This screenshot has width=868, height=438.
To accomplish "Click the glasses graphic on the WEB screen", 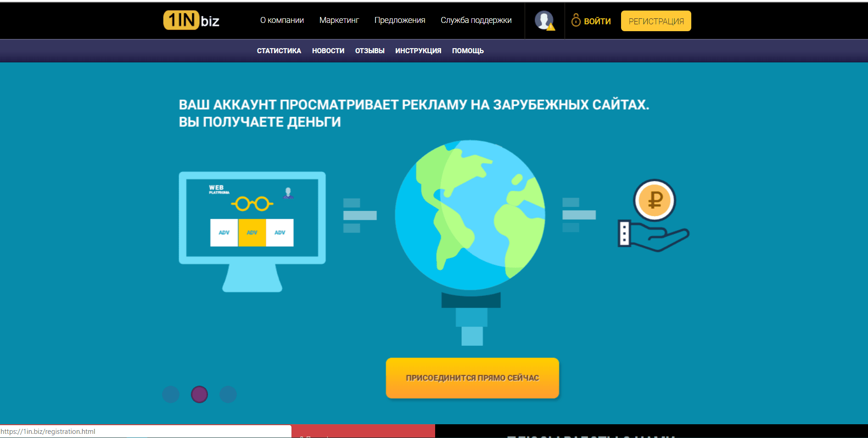I will tap(252, 203).
